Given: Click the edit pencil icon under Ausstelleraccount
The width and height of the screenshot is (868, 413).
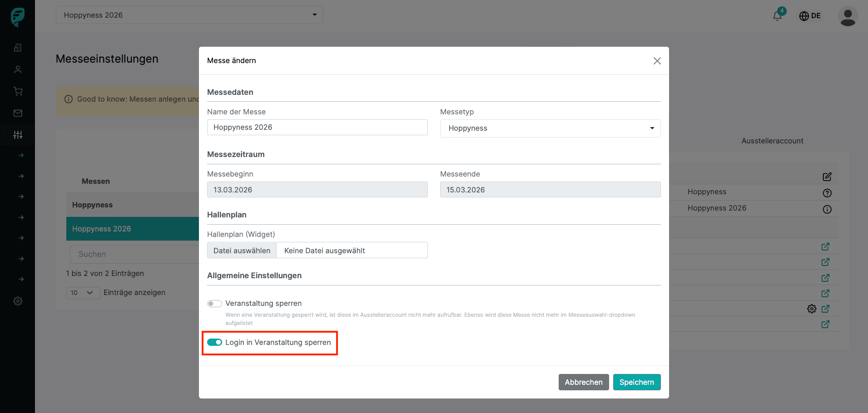Looking at the screenshot, I should click(827, 177).
